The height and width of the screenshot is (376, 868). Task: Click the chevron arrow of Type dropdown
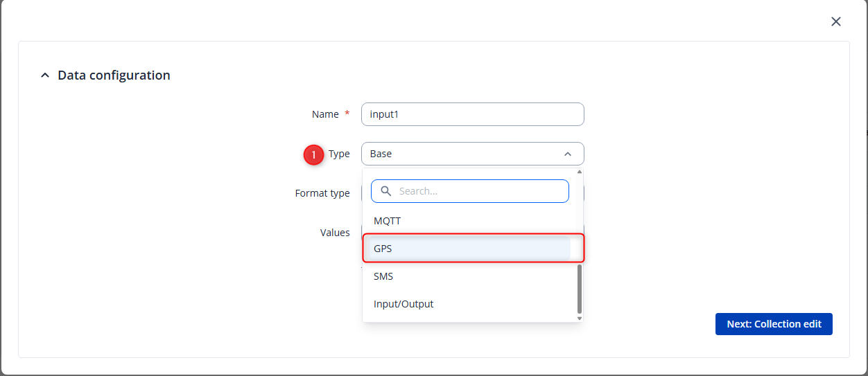567,154
